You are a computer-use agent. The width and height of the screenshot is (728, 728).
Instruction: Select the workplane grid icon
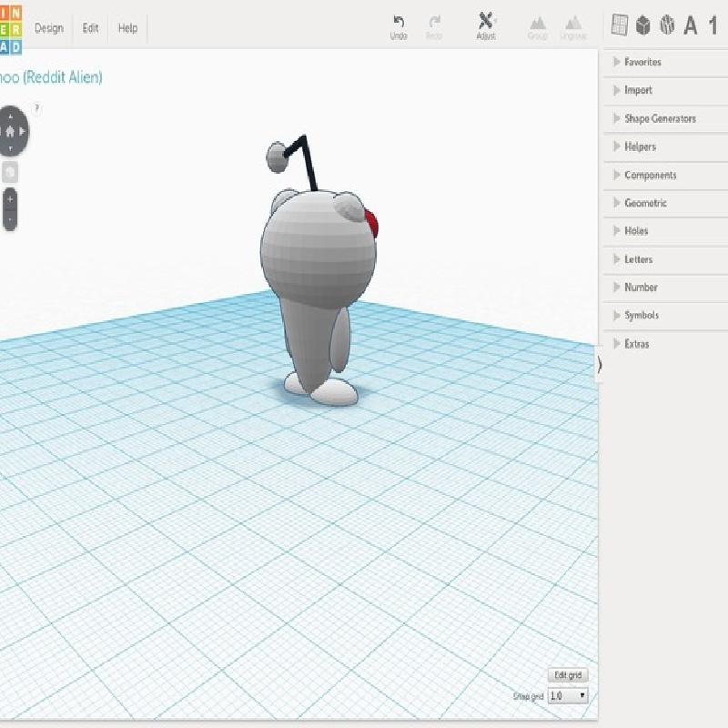click(620, 25)
